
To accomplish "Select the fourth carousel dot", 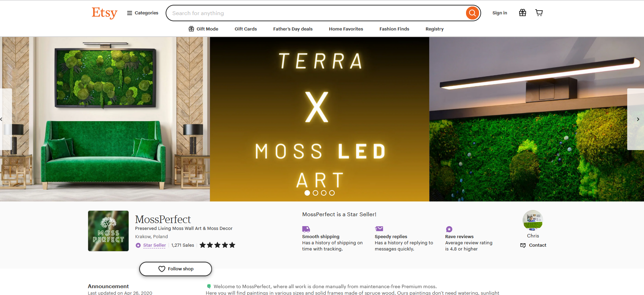I will pos(332,193).
